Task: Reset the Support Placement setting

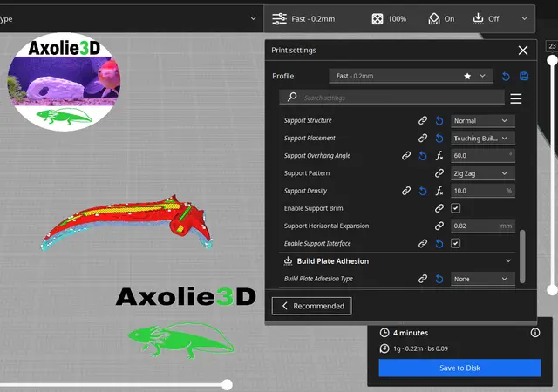Action: click(x=439, y=138)
